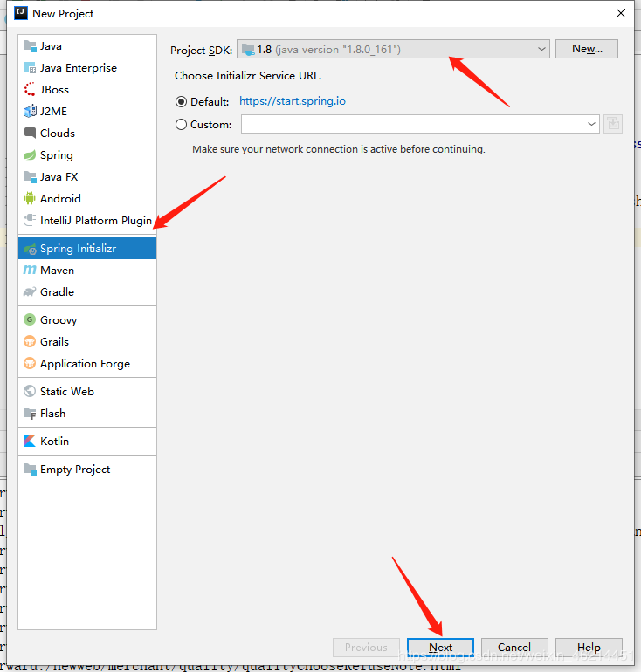This screenshot has width=641, height=672.
Task: Click the Java project type icon
Action: click(30, 46)
